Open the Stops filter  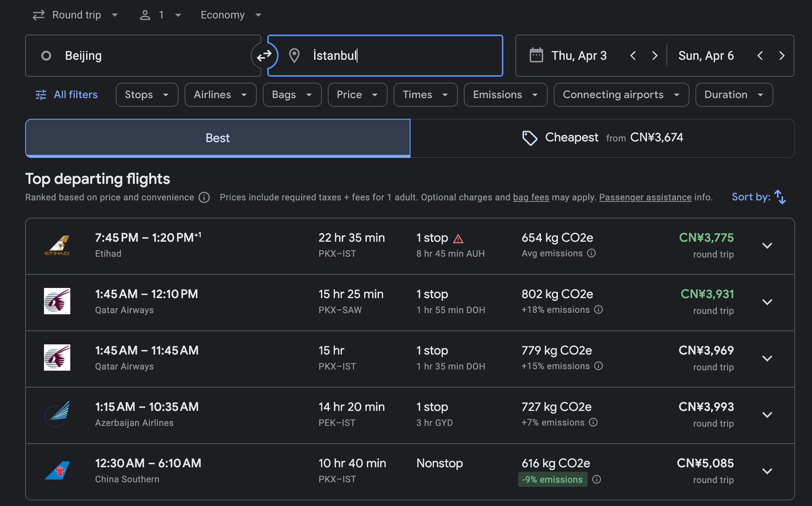pos(147,95)
